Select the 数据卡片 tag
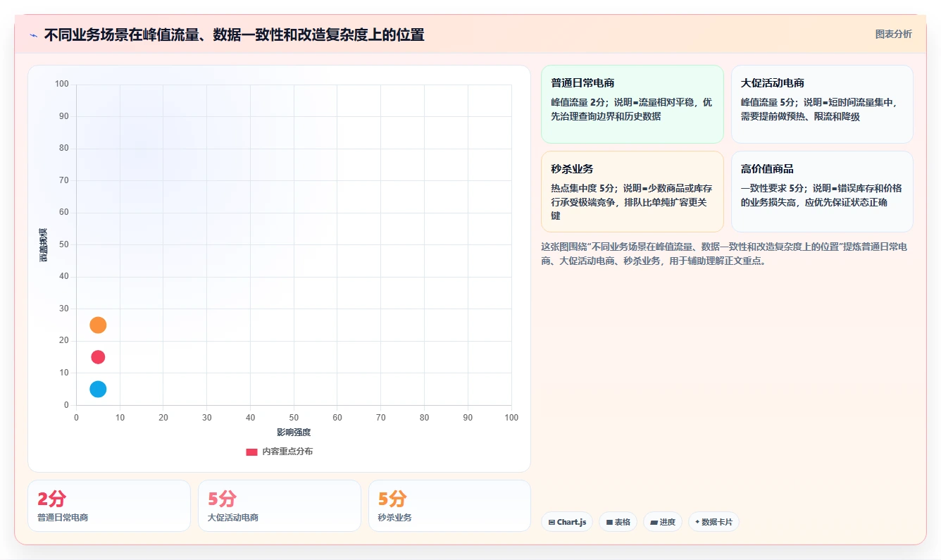 point(713,522)
